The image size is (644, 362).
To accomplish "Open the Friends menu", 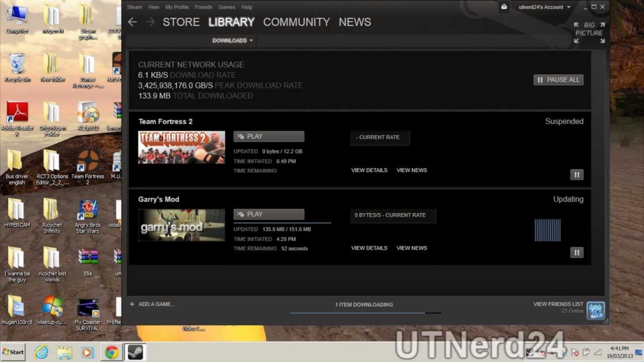I will (x=203, y=7).
